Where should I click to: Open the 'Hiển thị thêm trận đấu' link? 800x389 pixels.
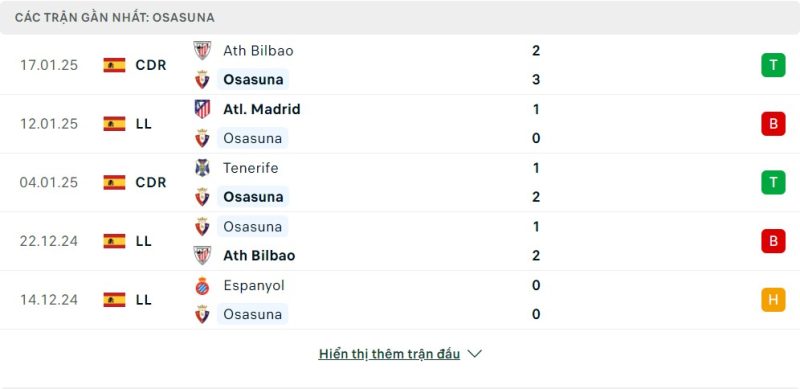tap(389, 354)
